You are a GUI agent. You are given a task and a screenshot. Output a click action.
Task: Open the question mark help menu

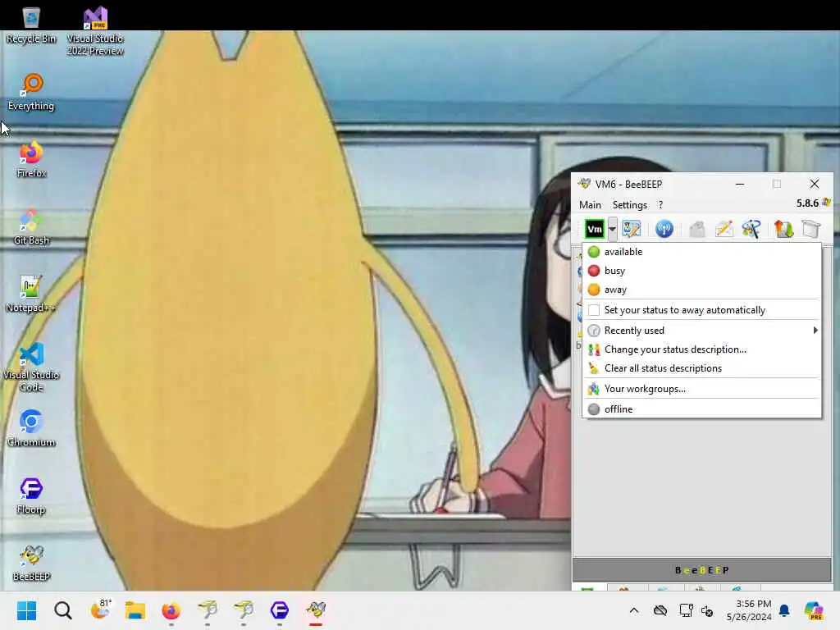pyautogui.click(x=660, y=204)
